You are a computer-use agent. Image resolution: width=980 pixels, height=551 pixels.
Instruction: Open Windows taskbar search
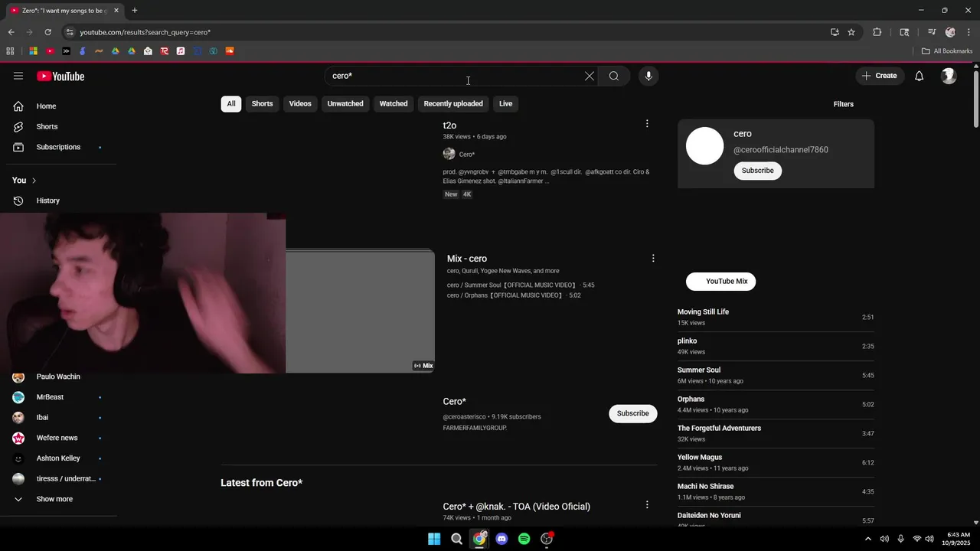coord(456,539)
